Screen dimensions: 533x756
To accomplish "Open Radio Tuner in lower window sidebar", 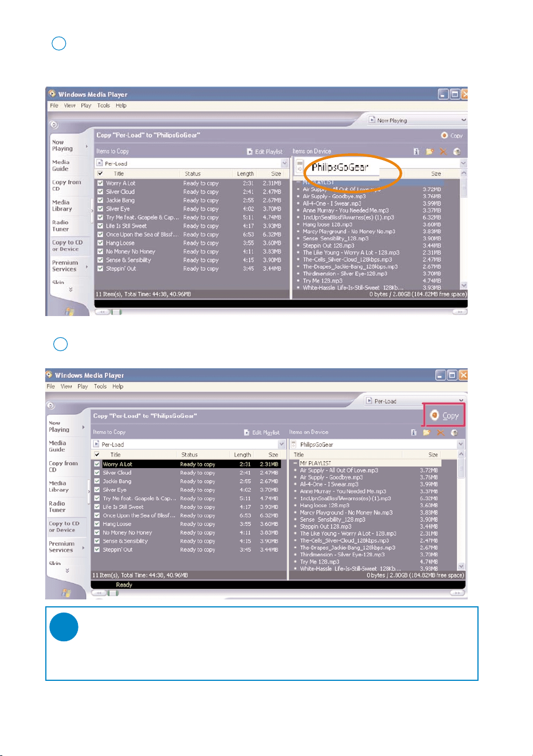I will click(57, 506).
